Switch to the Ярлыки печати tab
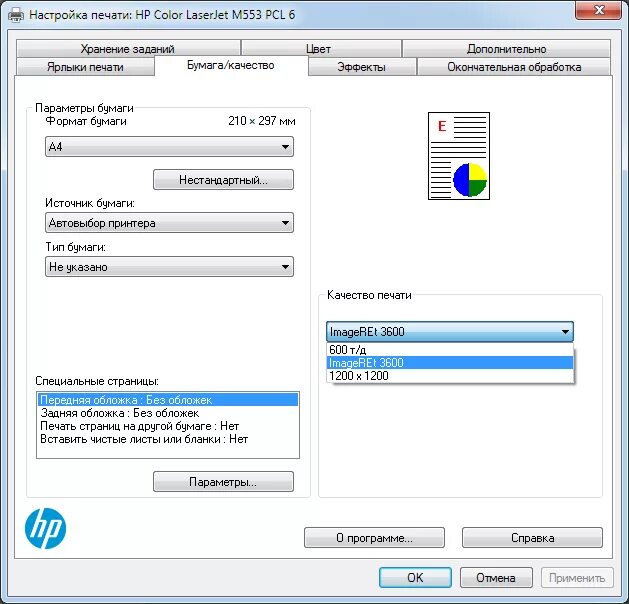 [x=85, y=67]
